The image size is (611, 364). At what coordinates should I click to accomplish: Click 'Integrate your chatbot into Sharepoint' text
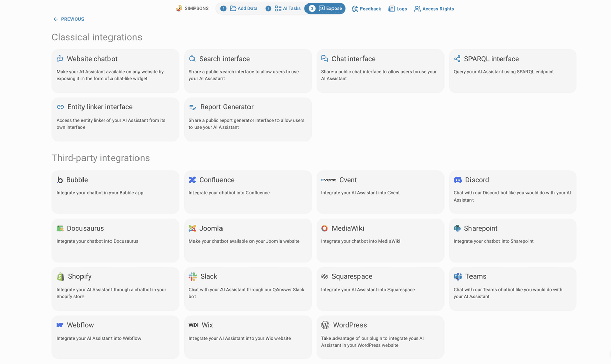click(x=493, y=241)
